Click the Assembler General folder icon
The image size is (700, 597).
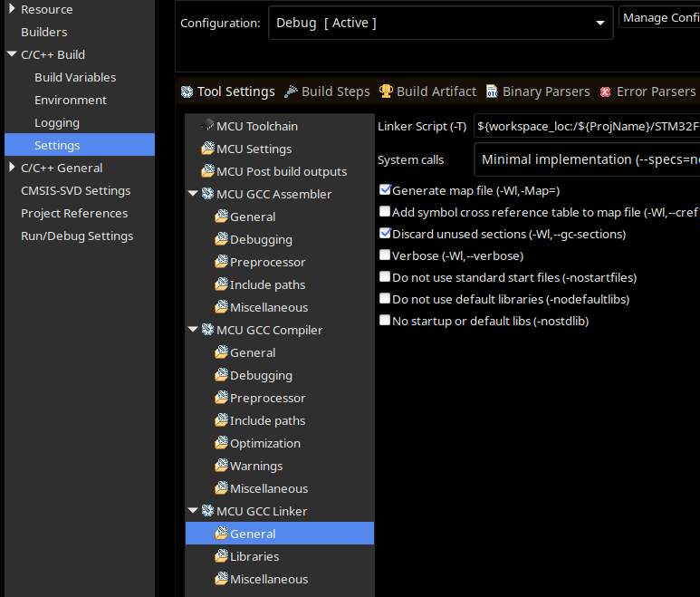pos(222,217)
